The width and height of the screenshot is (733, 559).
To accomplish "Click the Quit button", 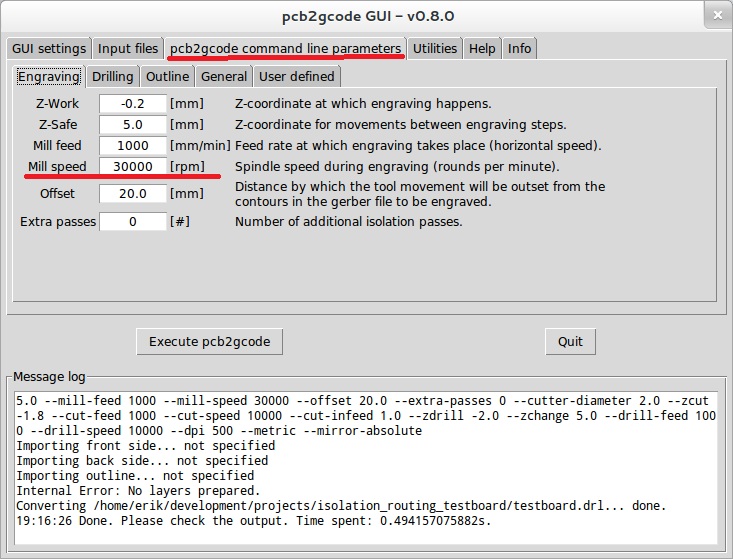I will tap(570, 342).
